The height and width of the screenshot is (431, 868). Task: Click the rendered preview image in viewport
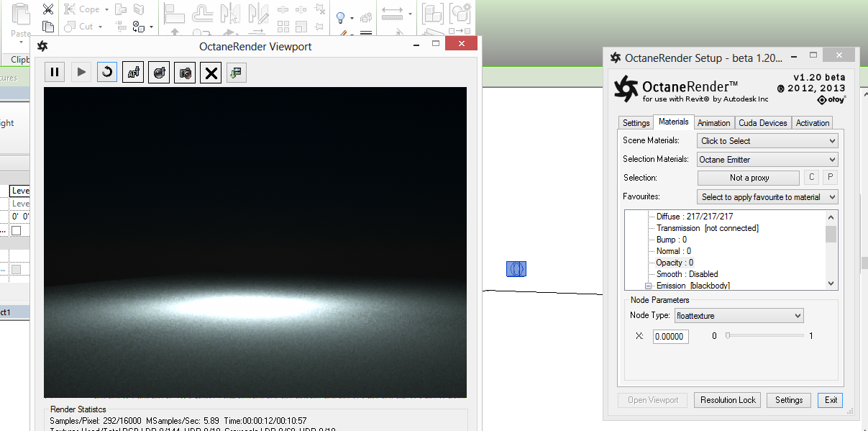point(255,242)
